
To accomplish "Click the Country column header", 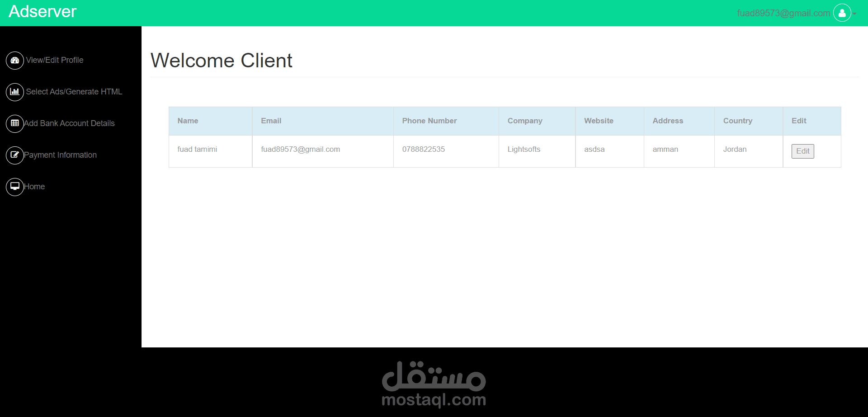I will tap(749, 121).
